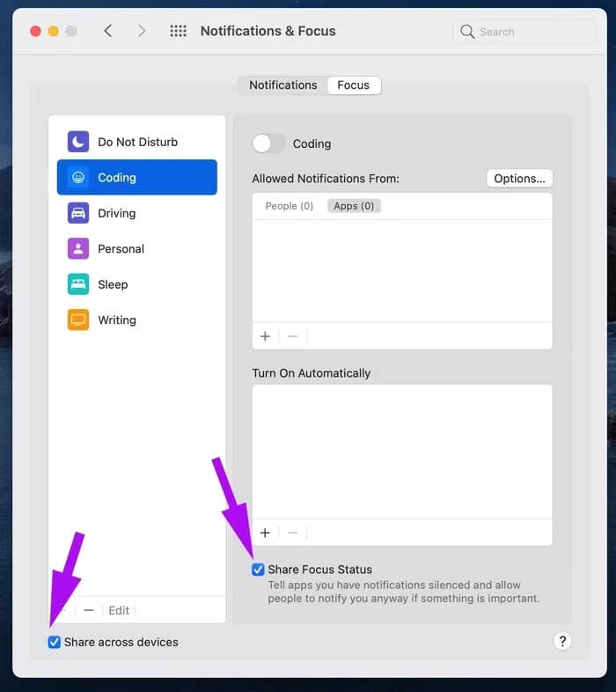Go forward with the right chevron

(x=141, y=31)
